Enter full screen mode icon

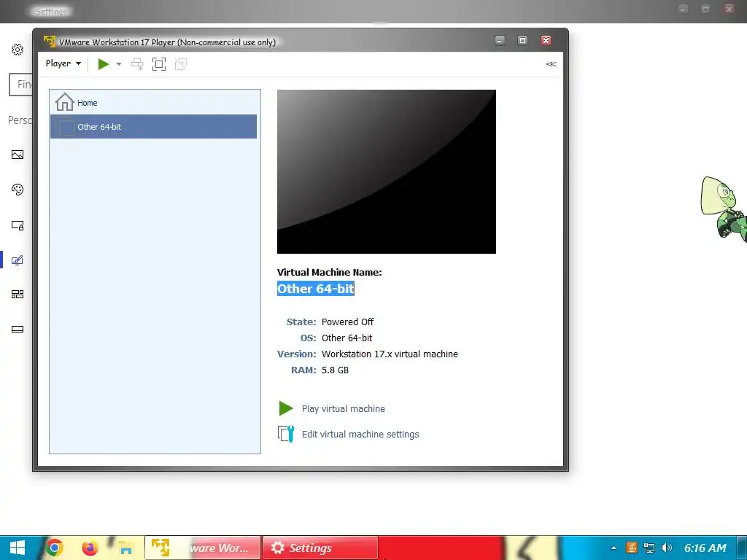pyautogui.click(x=159, y=64)
